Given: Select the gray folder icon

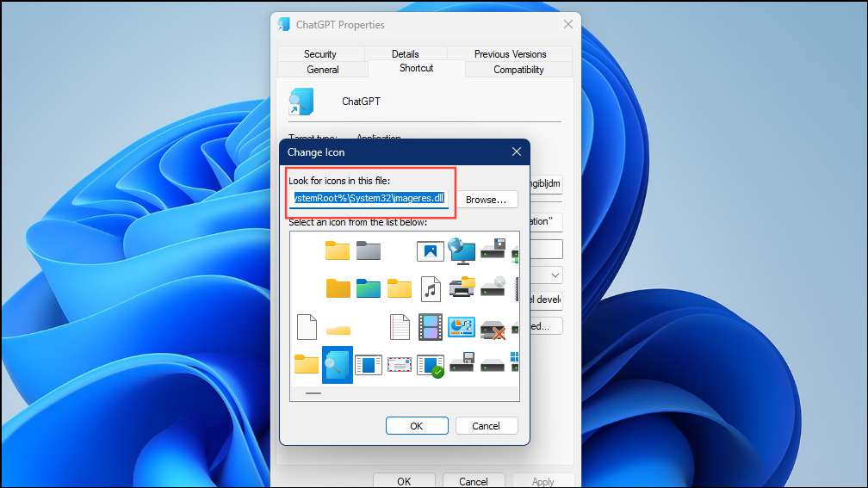Looking at the screenshot, I should (x=369, y=250).
